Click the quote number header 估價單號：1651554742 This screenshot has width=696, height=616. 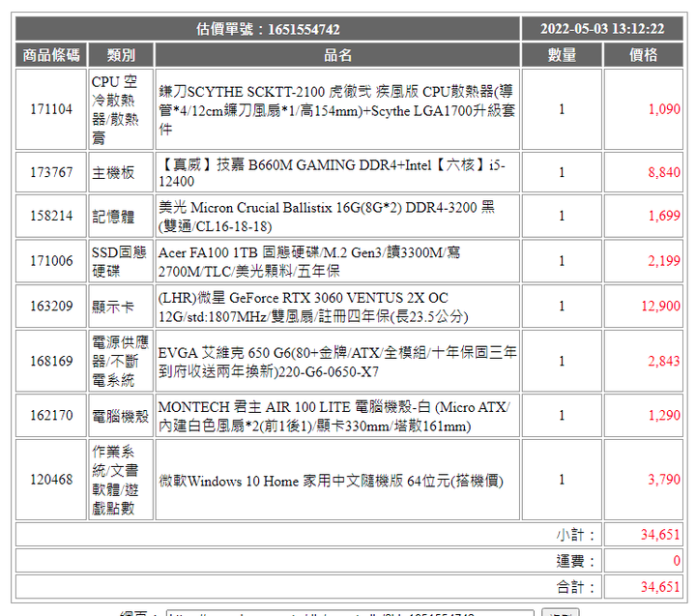tap(268, 29)
